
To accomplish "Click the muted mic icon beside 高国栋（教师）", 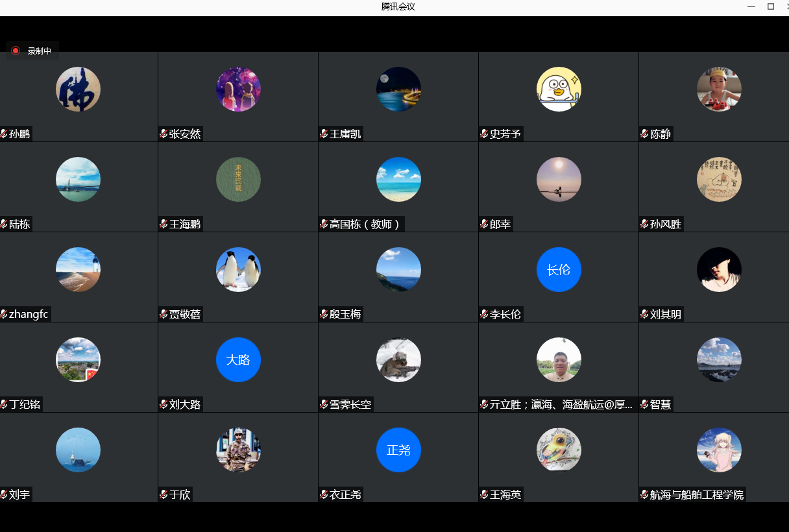I will click(324, 224).
